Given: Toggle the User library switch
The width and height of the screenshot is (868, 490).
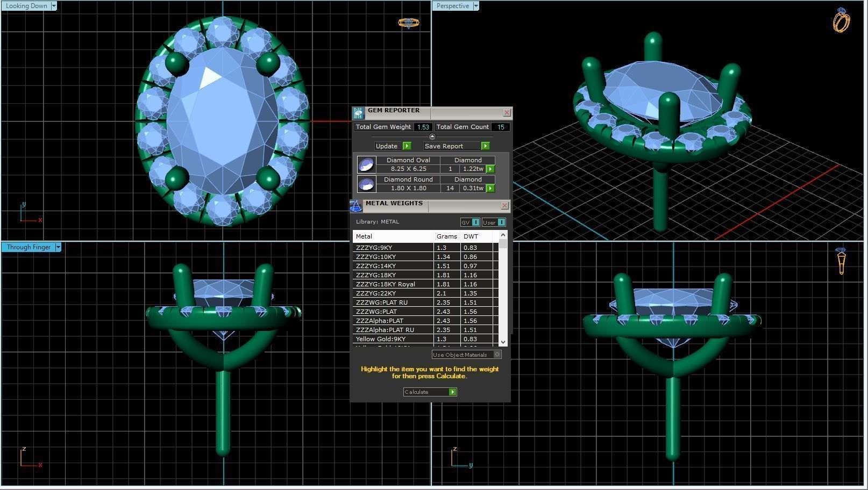Looking at the screenshot, I should click(493, 222).
